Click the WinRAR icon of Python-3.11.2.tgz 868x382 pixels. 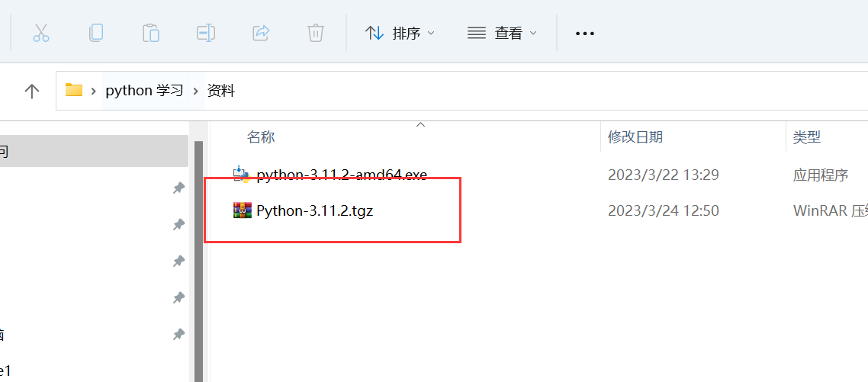(x=242, y=210)
